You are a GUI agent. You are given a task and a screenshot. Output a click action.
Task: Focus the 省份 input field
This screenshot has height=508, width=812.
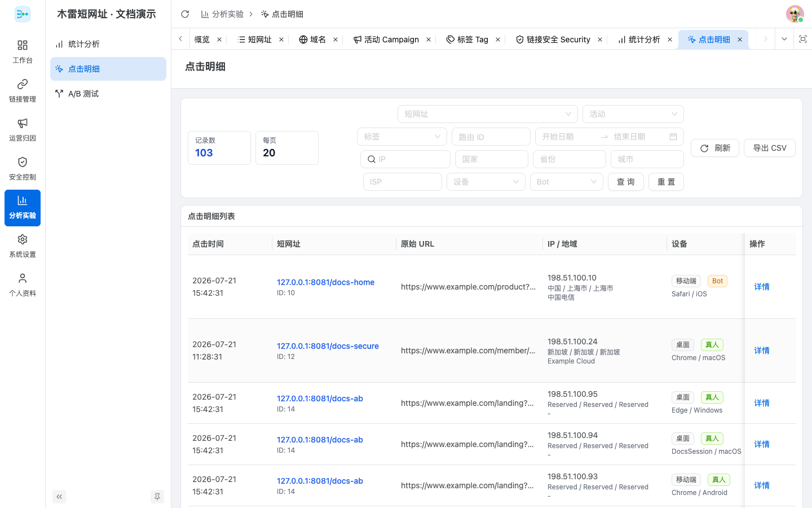click(570, 159)
